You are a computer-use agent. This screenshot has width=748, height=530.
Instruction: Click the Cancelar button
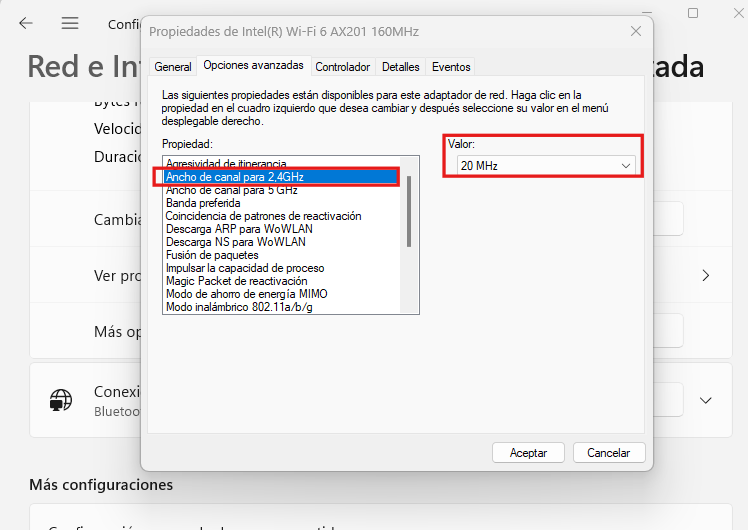(608, 453)
